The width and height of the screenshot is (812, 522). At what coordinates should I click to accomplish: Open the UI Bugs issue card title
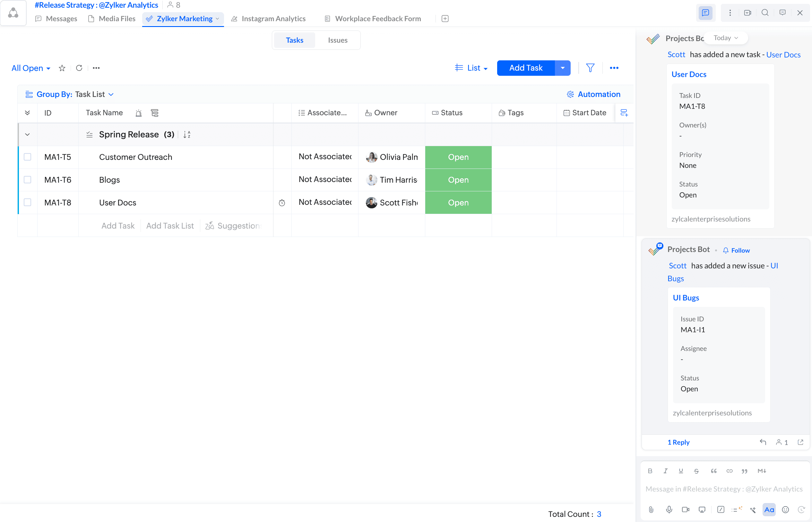tap(686, 298)
